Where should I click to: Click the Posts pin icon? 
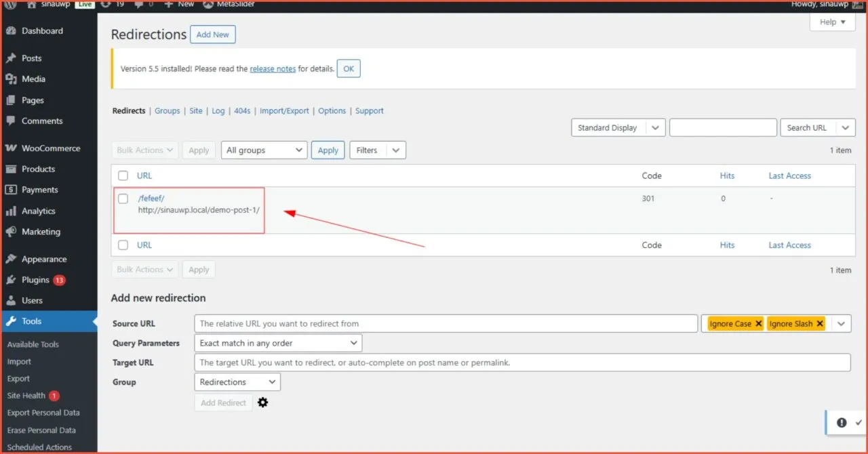[11, 58]
